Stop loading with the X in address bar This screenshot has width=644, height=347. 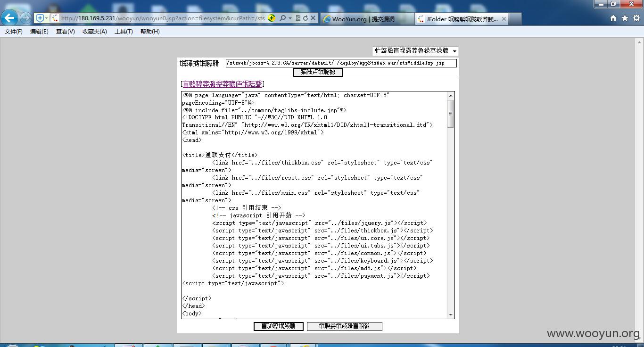313,18
